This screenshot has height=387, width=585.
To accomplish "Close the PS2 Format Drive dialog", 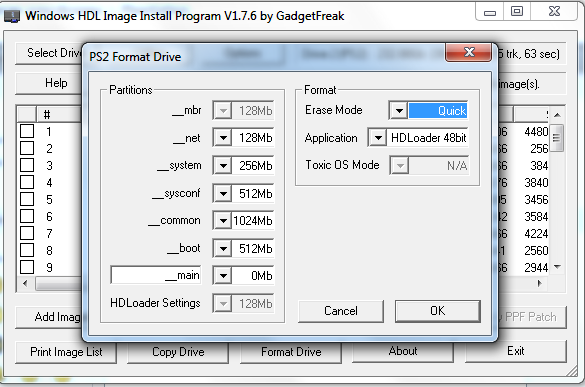I will pyautogui.click(x=469, y=52).
